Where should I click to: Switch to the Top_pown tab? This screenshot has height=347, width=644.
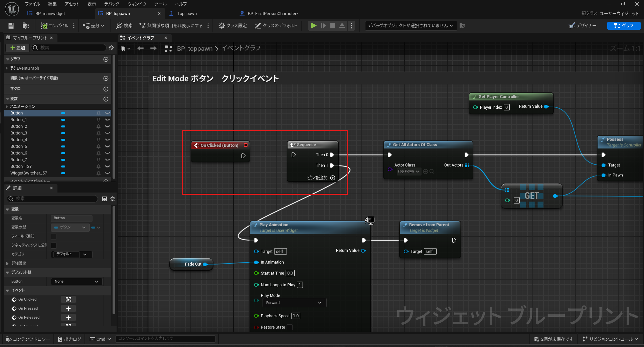[186, 14]
